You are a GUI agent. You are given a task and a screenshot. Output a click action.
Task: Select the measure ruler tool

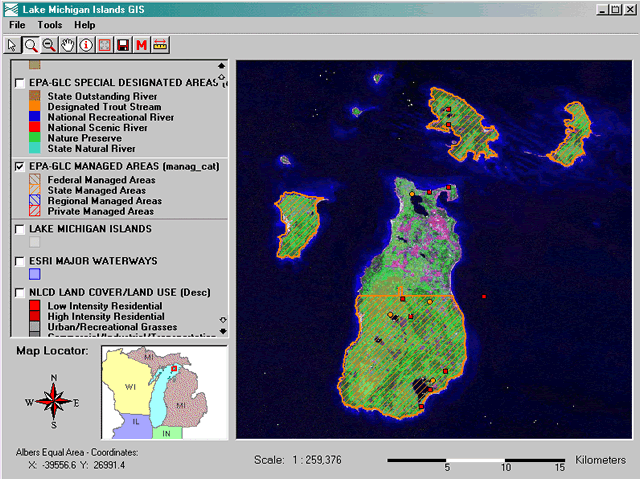[x=160, y=45]
